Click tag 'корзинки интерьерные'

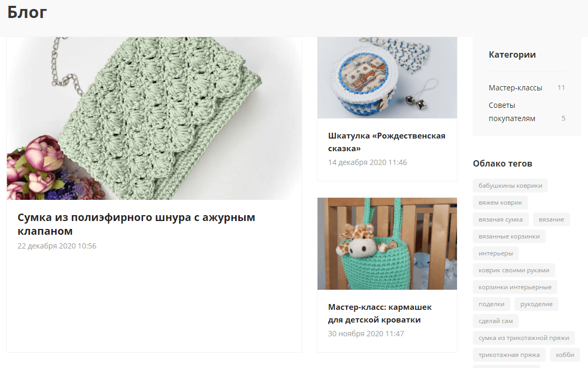pyautogui.click(x=515, y=287)
